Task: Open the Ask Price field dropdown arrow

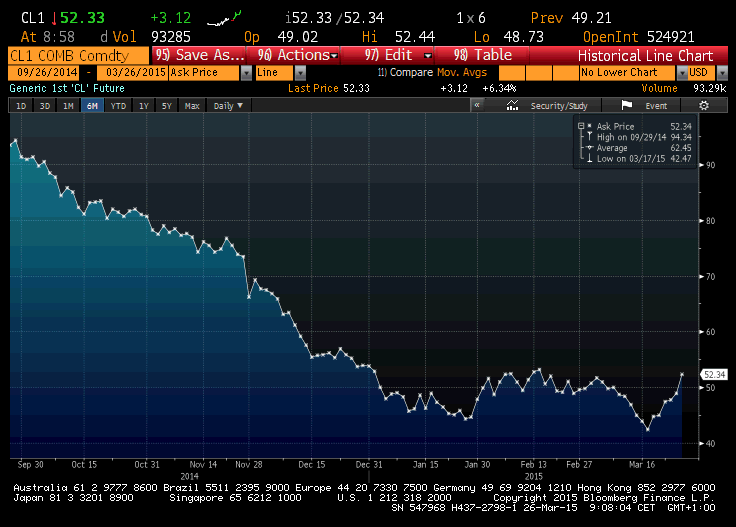Action: [246, 73]
